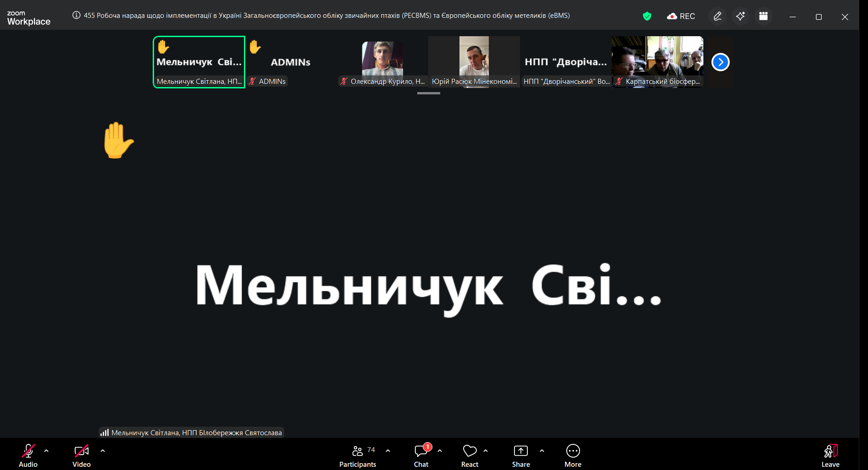Open the annotation pencil tool
This screenshot has height=470, width=868.
pos(718,16)
